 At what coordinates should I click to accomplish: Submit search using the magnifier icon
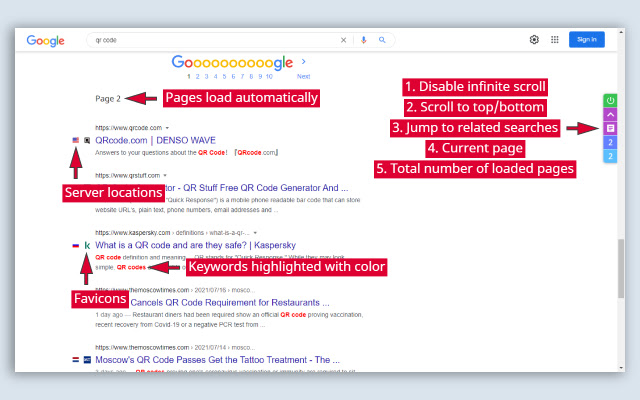click(x=382, y=40)
